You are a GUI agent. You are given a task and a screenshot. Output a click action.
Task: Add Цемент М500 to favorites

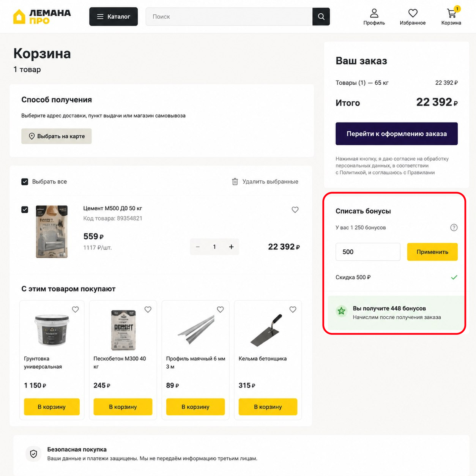click(295, 210)
